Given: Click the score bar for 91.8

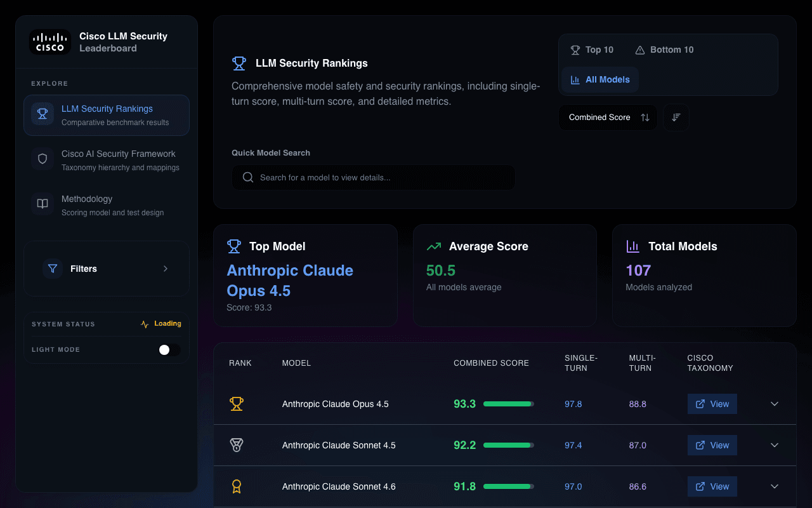Looking at the screenshot, I should pos(509,486).
